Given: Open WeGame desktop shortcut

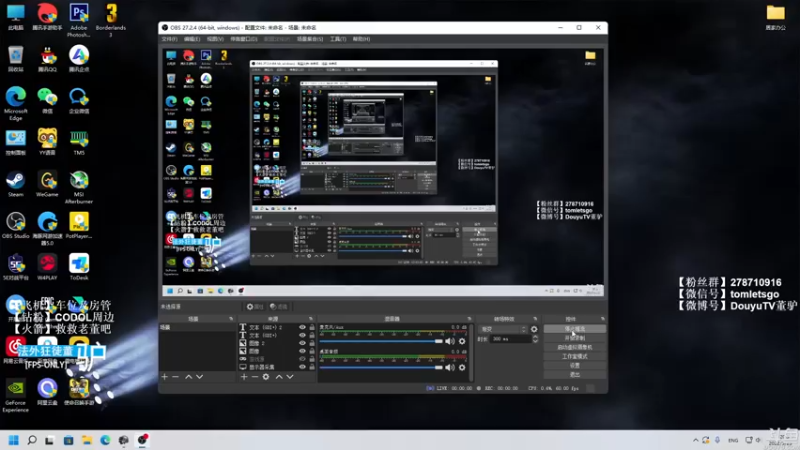Looking at the screenshot, I should (47, 184).
